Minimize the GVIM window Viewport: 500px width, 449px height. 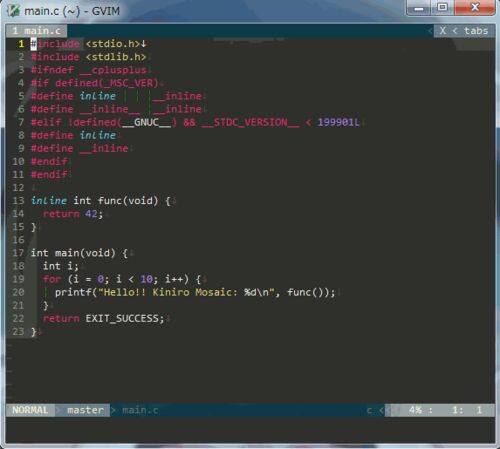[419, 8]
